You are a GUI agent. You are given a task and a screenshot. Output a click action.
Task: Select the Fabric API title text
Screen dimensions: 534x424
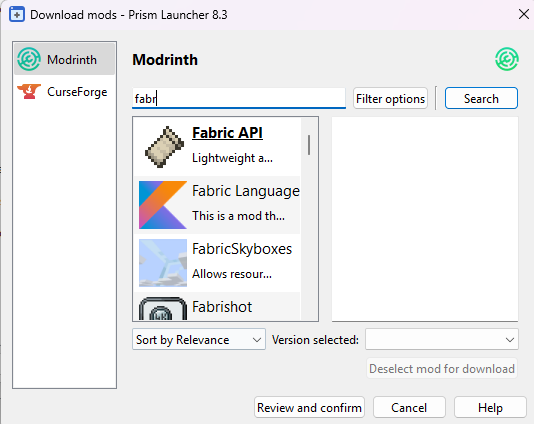[x=227, y=133]
